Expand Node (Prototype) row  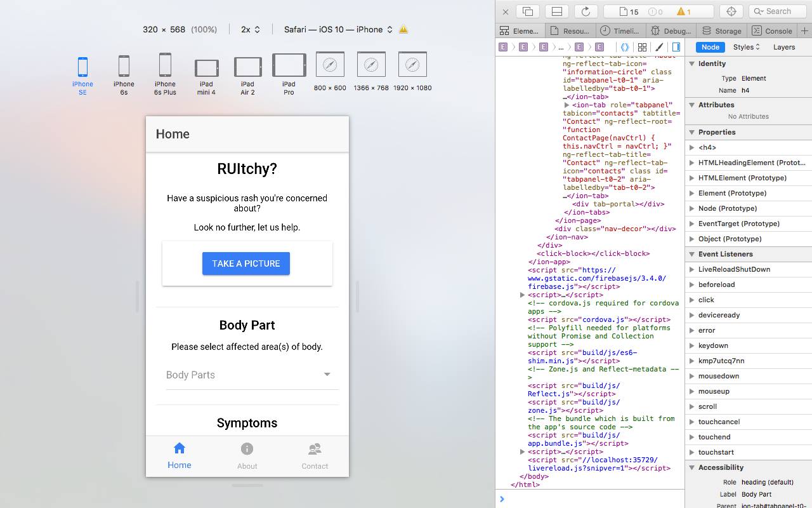tap(691, 208)
